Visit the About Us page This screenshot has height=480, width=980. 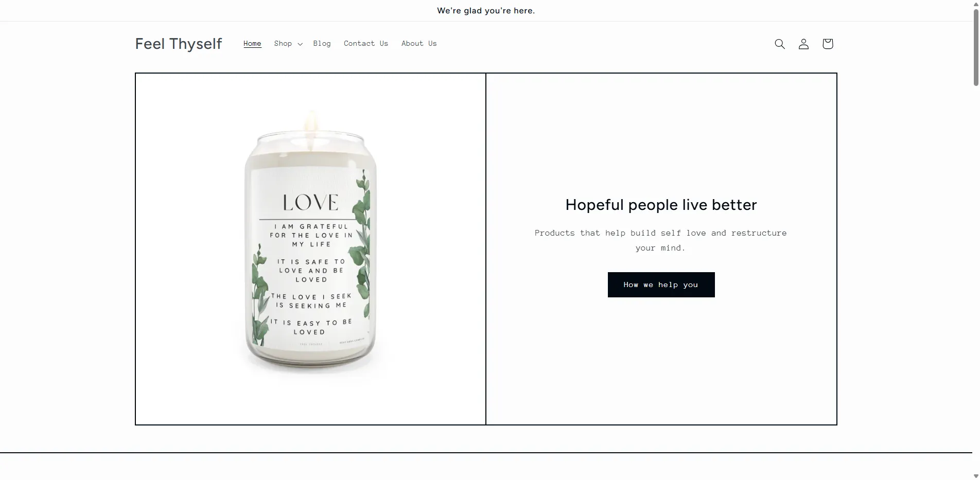pos(419,44)
